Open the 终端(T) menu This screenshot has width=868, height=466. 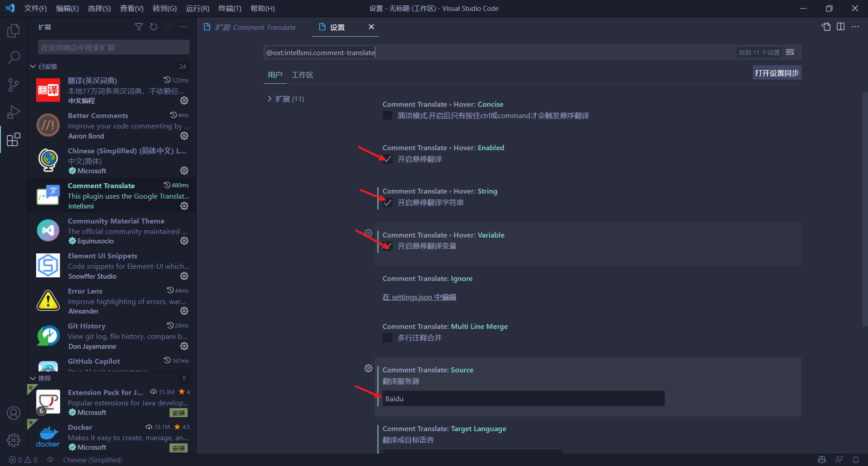tap(230, 8)
